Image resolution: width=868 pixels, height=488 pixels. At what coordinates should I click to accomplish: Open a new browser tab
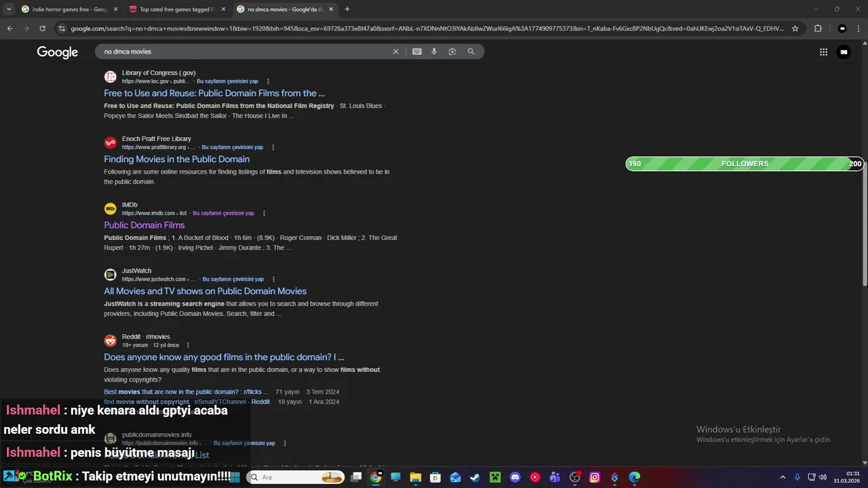coord(347,9)
